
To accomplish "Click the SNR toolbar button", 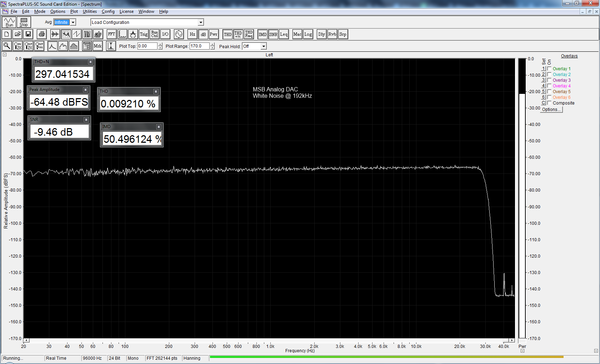I will coord(273,34).
